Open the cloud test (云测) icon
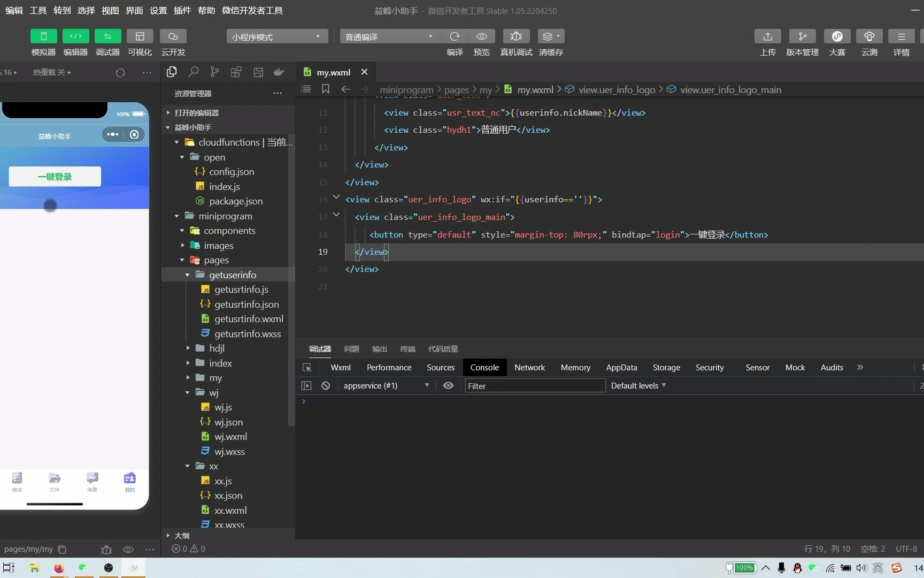 [869, 36]
